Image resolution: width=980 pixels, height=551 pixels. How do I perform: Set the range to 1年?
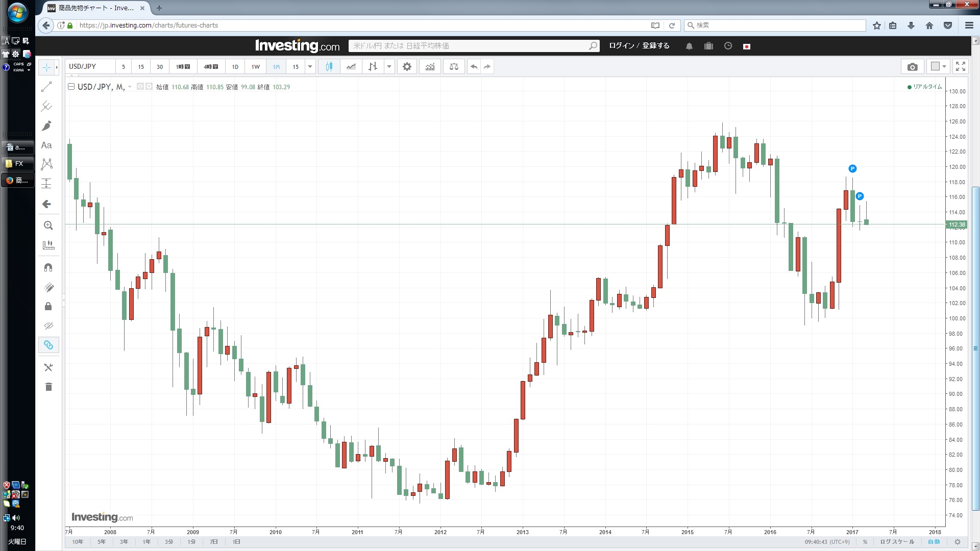146,542
